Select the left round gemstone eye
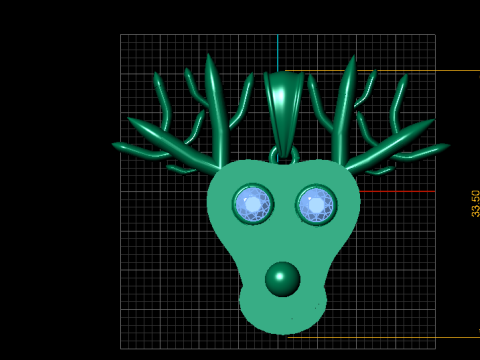The image size is (480, 360). (253, 204)
